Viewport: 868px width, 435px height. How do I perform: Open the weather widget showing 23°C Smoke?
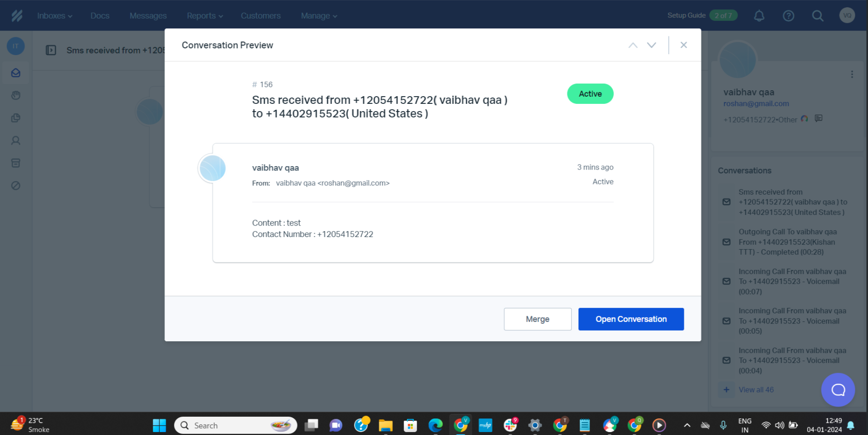pos(30,425)
